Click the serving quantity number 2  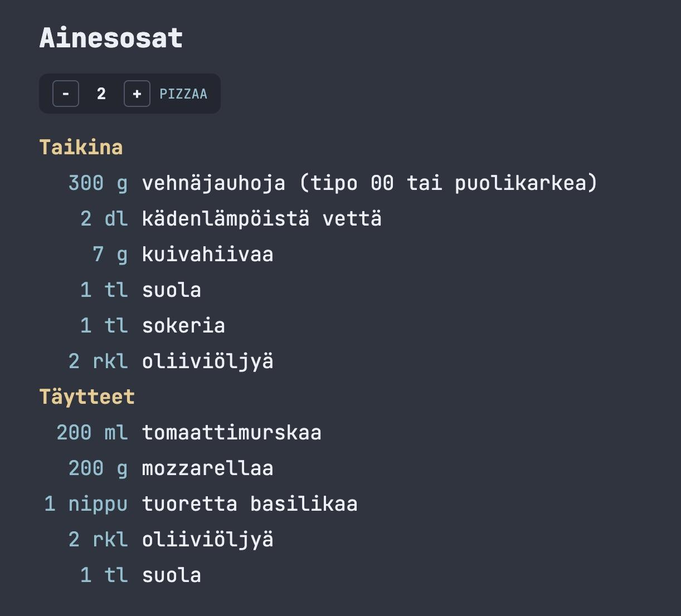tap(101, 94)
